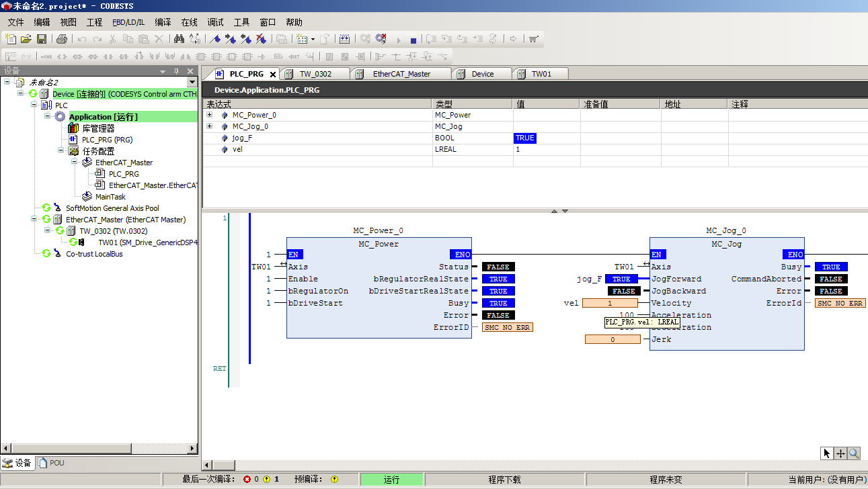
Task: Click the shopping cart toolbar icon
Action: (533, 39)
